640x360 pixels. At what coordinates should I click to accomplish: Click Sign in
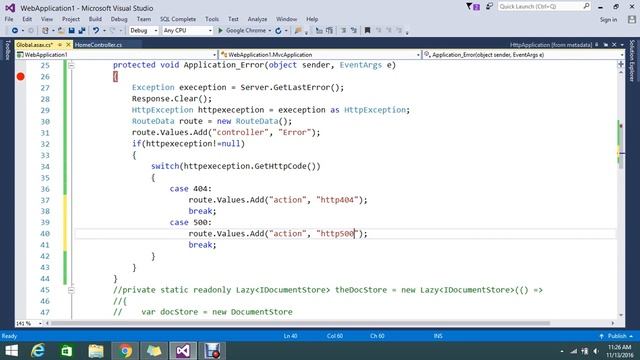click(x=608, y=20)
